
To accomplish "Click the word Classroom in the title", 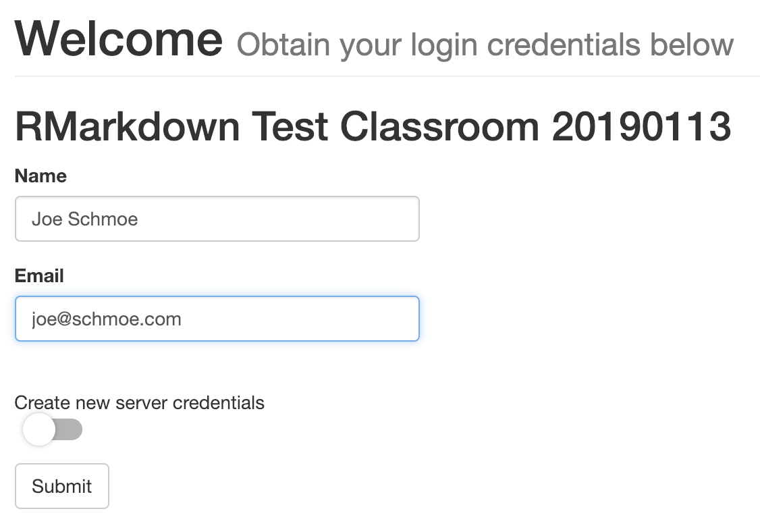I will [x=439, y=126].
